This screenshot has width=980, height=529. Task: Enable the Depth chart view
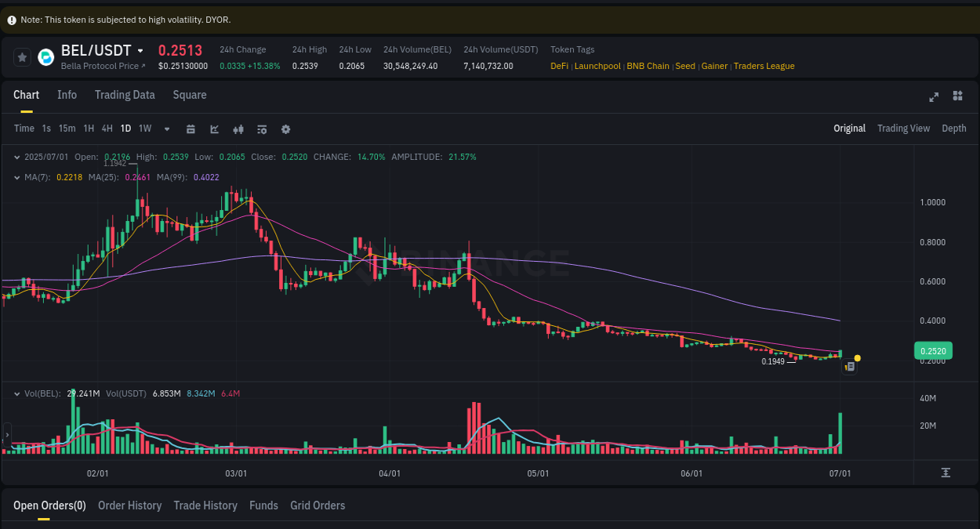pyautogui.click(x=953, y=128)
